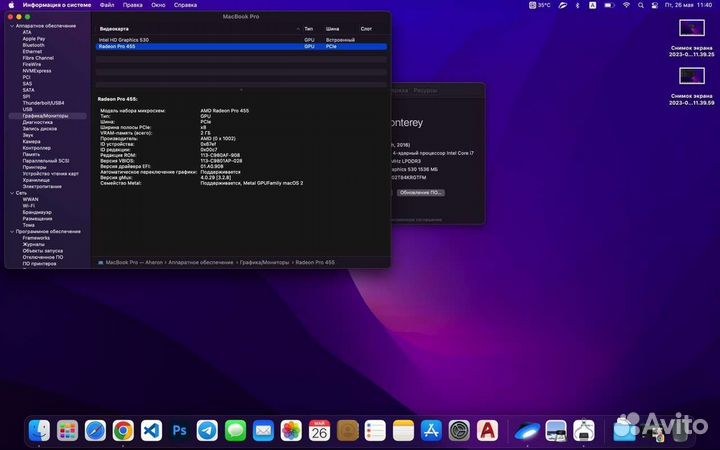Screen dimensions: 720x450
Task: Click the date and time in menu bar
Action: coord(688,5)
